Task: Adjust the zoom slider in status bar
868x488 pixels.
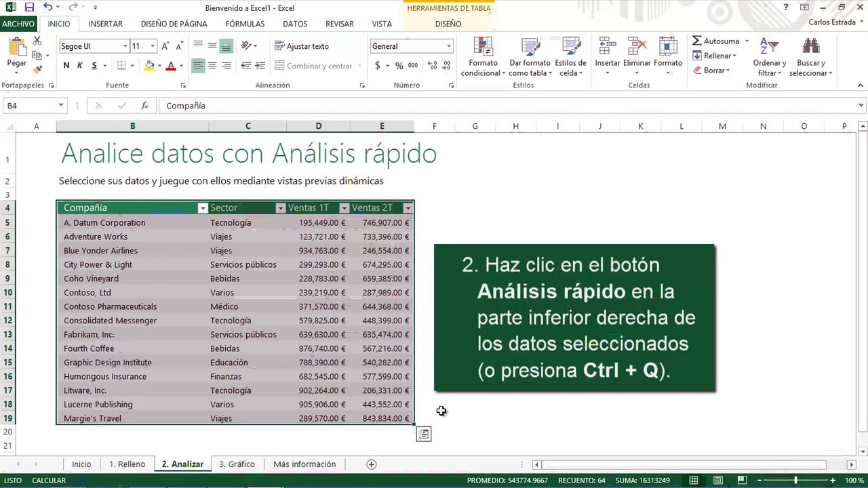Action: point(796,481)
